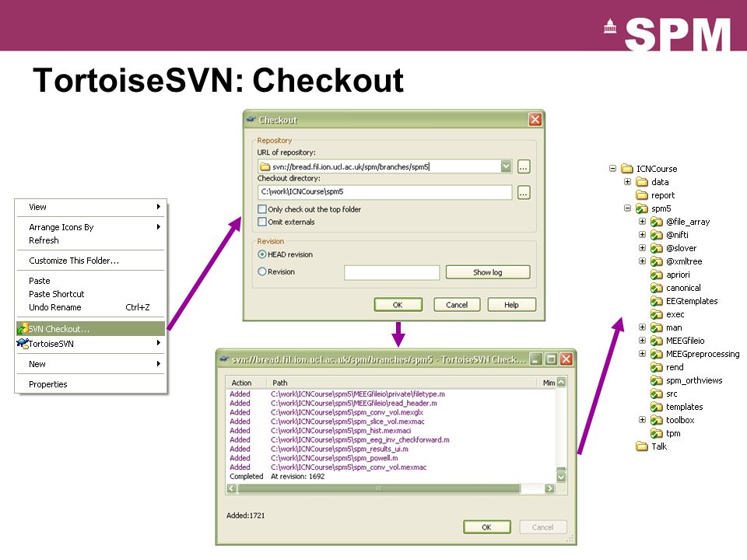Expand the @slover folder node

[642, 247]
